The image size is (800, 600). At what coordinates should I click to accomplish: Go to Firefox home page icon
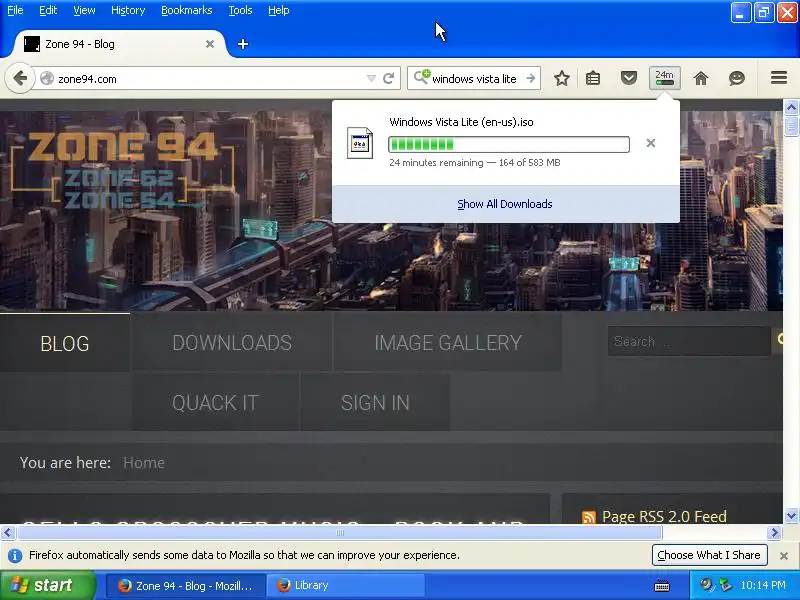tap(701, 79)
